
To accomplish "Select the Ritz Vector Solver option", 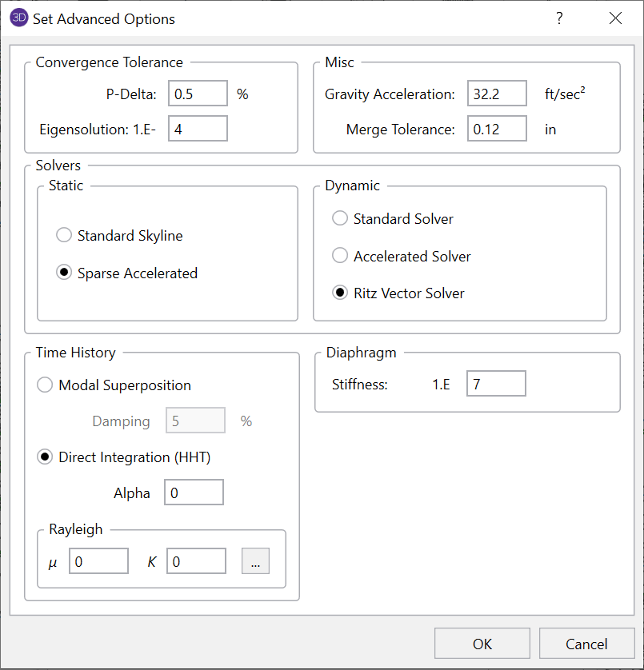I will tap(340, 293).
